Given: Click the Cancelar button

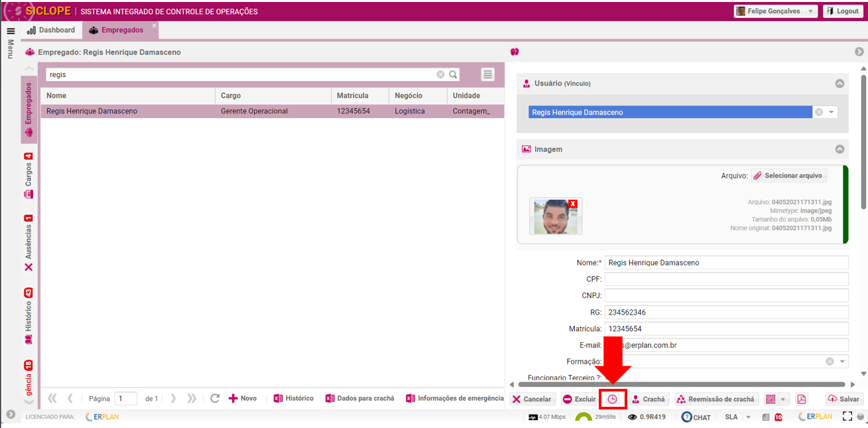Looking at the screenshot, I should pos(532,399).
